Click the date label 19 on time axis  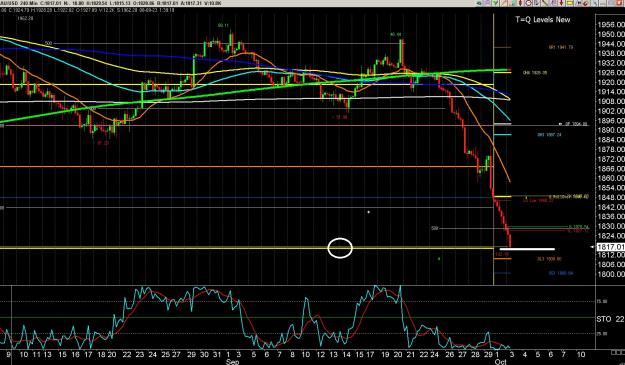pos(385,354)
